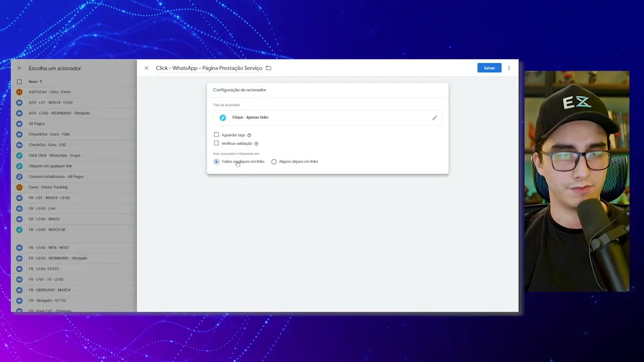The width and height of the screenshot is (644, 362).
Task: Click the FB - LEAD - WEB - NEXZ icon
Action: point(19,247)
